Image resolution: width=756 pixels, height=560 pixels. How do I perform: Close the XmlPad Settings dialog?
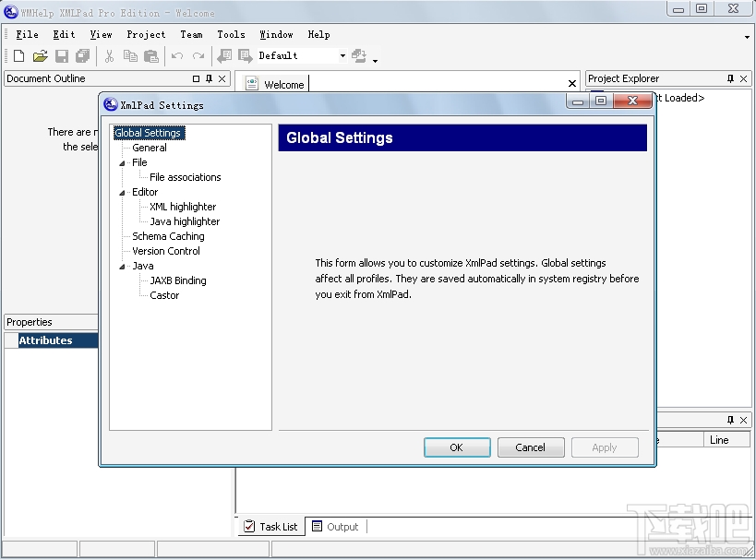pos(633,101)
